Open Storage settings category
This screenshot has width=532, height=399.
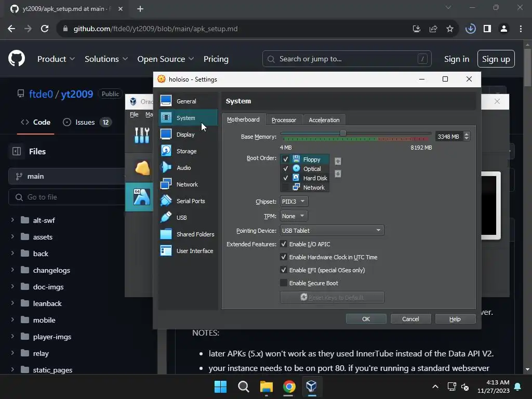pos(188,151)
